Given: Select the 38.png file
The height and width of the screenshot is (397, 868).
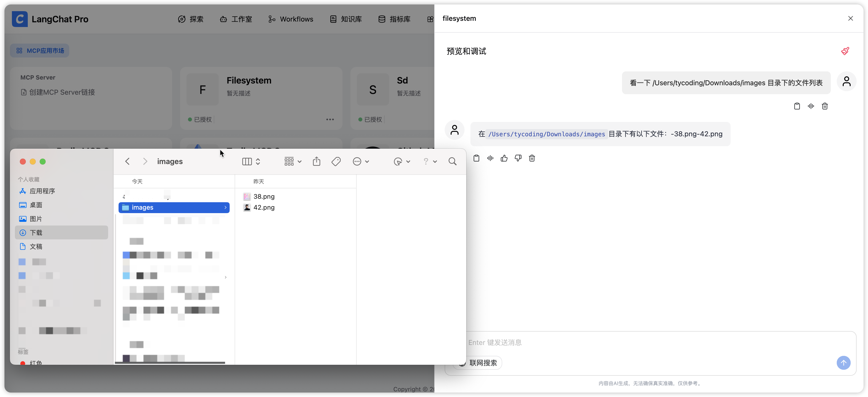Looking at the screenshot, I should click(263, 196).
